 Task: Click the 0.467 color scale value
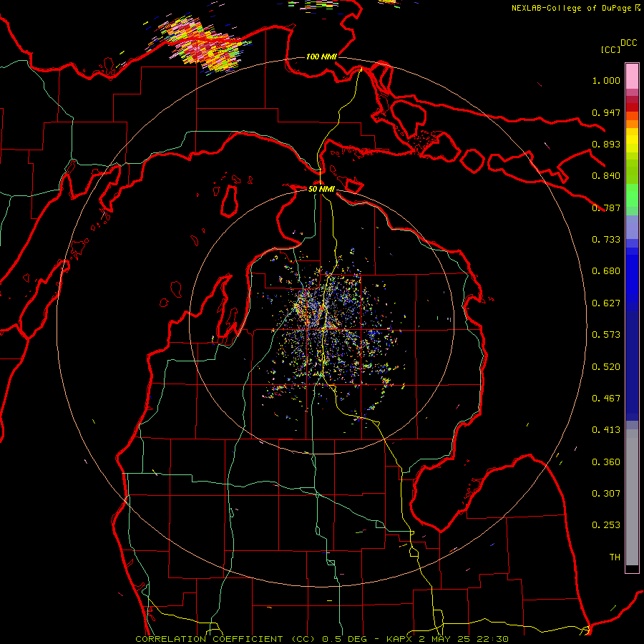[x=606, y=399]
